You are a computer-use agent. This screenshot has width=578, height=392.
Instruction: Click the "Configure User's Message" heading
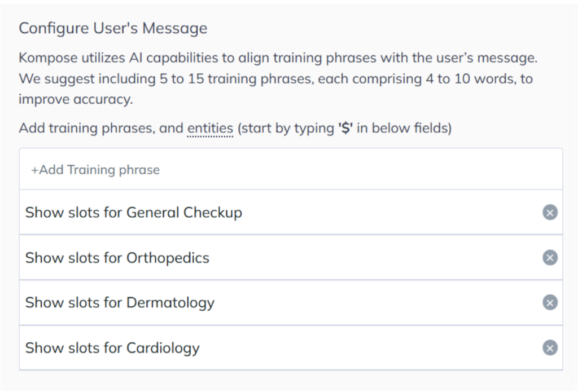pyautogui.click(x=113, y=28)
